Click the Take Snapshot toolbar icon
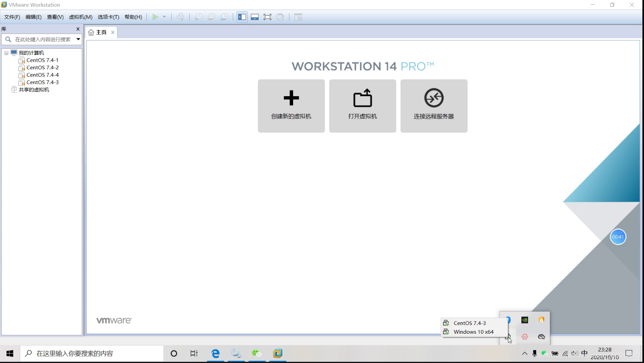The height and width of the screenshot is (363, 644). tap(198, 17)
